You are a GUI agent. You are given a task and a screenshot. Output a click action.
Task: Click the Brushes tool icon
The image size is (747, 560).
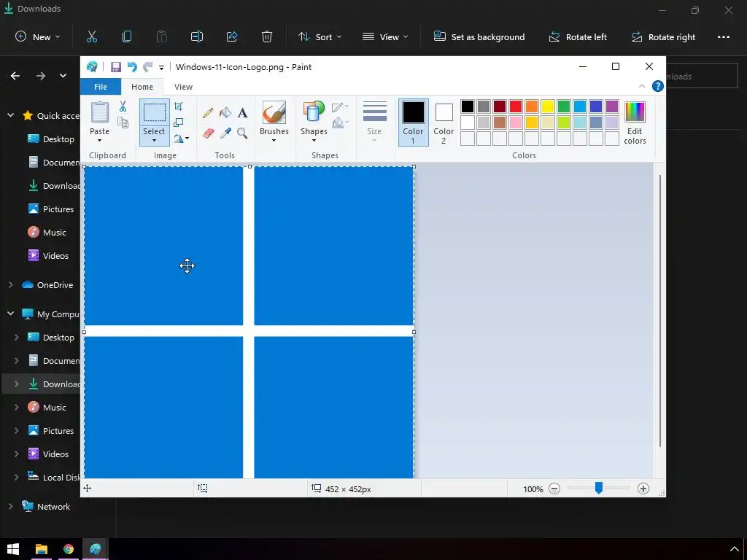(x=274, y=113)
